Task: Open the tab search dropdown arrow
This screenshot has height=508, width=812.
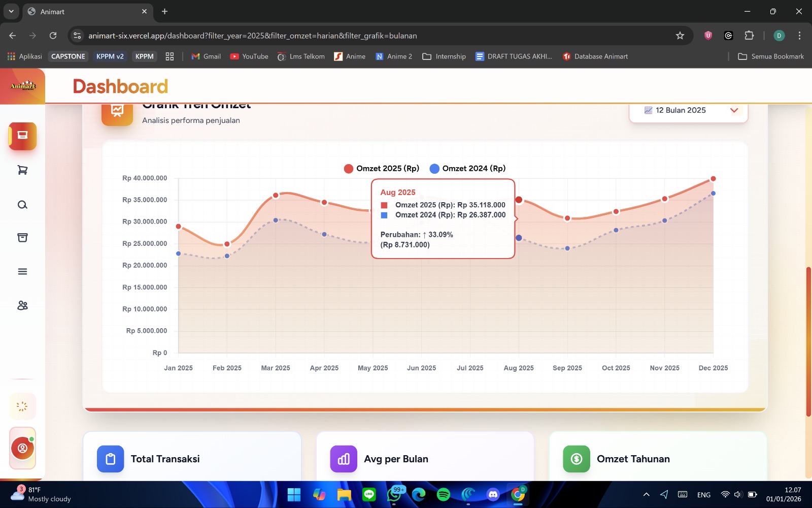Action: tap(11, 11)
